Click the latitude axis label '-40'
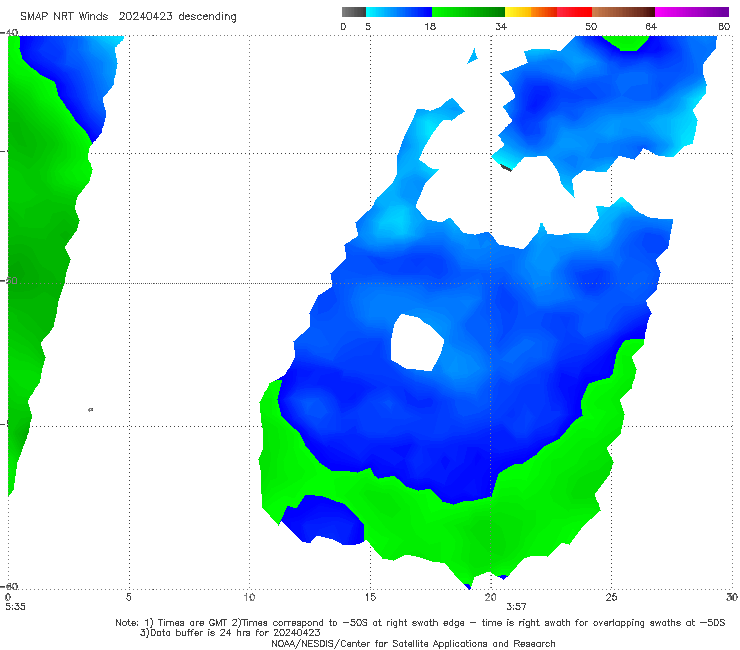Image resolution: width=740 pixels, height=650 pixels. (9, 33)
